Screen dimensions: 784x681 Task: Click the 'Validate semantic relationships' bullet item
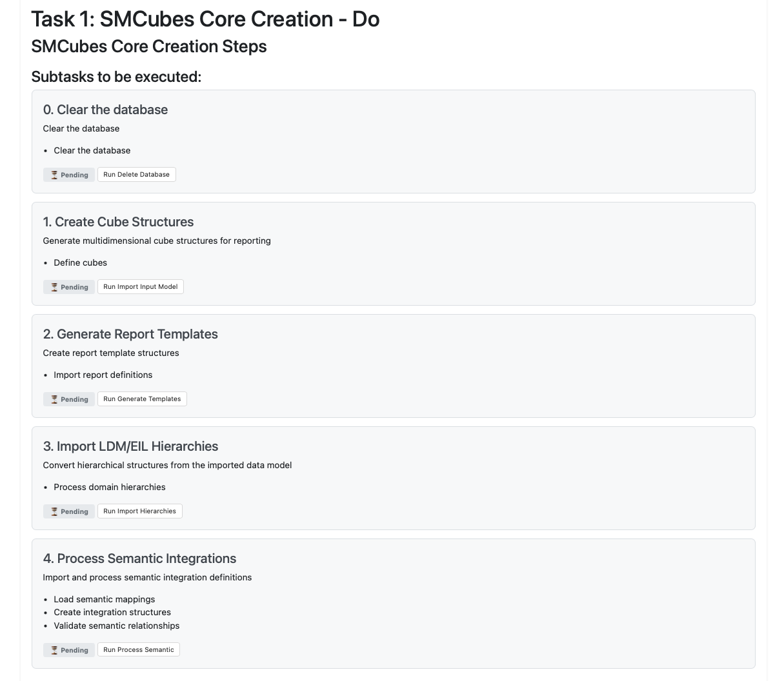point(116,626)
